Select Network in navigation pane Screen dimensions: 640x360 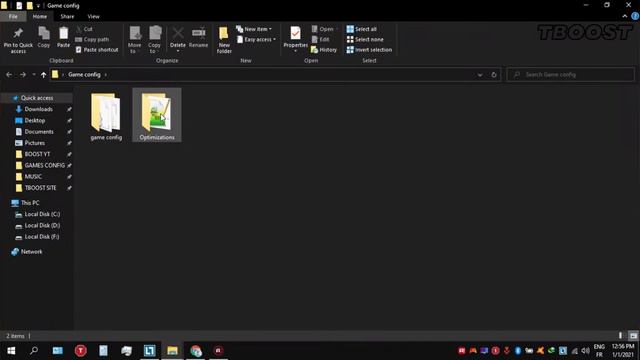31,251
